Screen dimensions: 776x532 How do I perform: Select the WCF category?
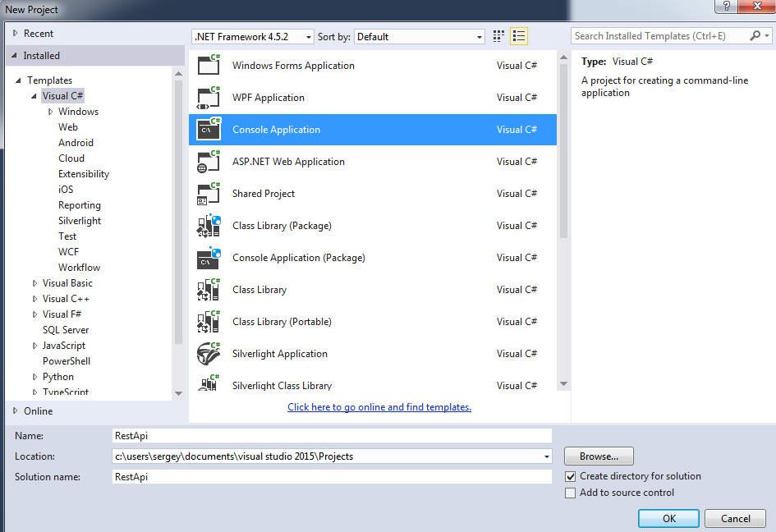(68, 252)
